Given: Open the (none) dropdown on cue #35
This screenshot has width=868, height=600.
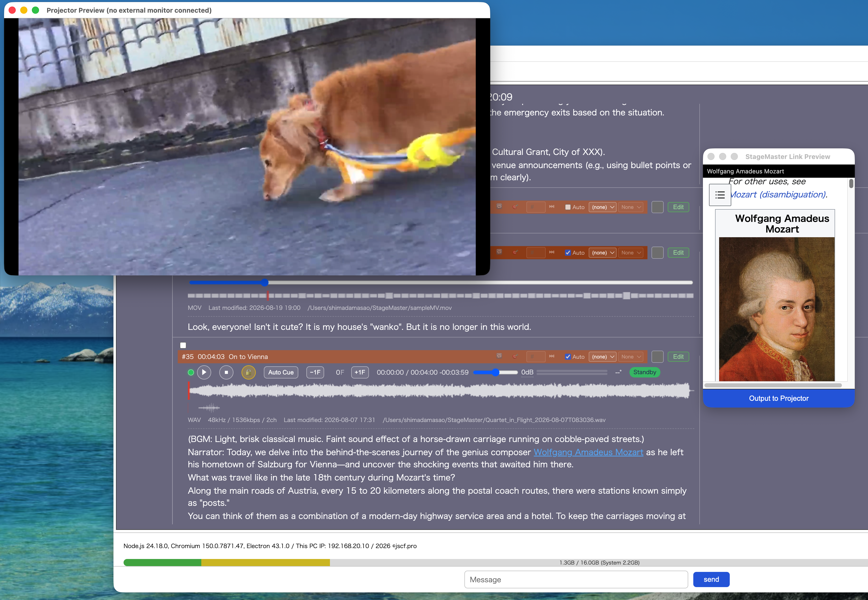Looking at the screenshot, I should (x=602, y=357).
